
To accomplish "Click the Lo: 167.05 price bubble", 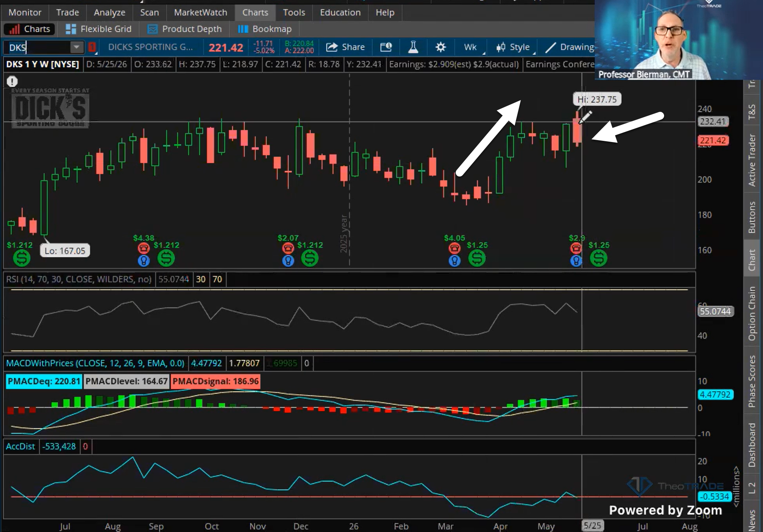I will point(65,251).
